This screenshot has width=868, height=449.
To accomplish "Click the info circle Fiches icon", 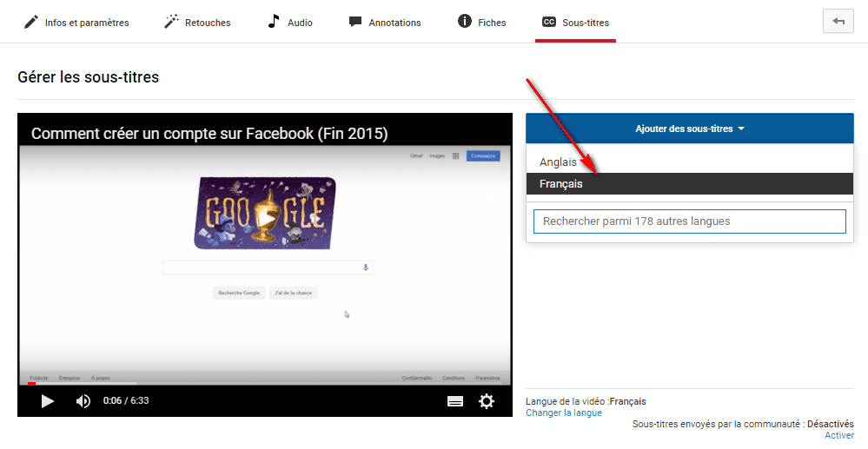I will click(x=465, y=22).
